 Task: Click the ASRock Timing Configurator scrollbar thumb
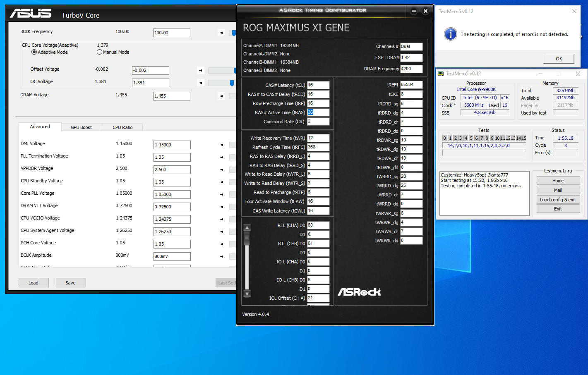(x=247, y=238)
